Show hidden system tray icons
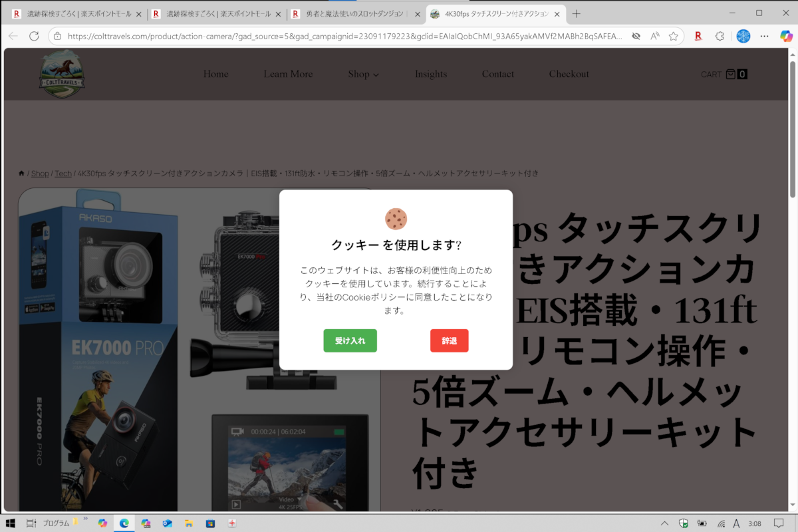798x532 pixels. pos(664,523)
